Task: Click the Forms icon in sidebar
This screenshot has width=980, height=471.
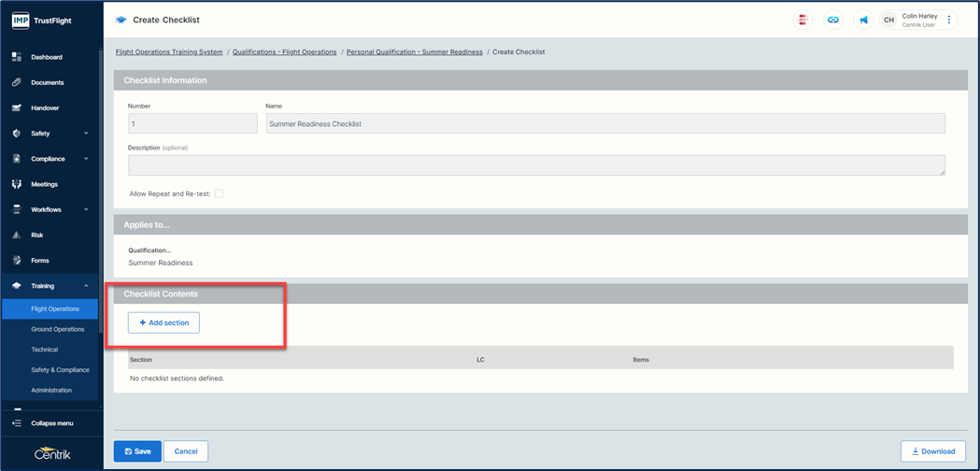Action: (x=17, y=261)
